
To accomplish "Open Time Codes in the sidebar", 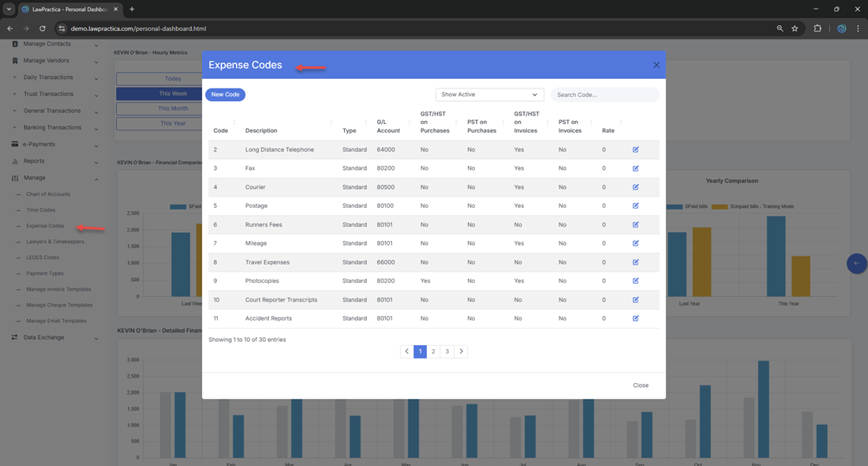I will coord(41,210).
